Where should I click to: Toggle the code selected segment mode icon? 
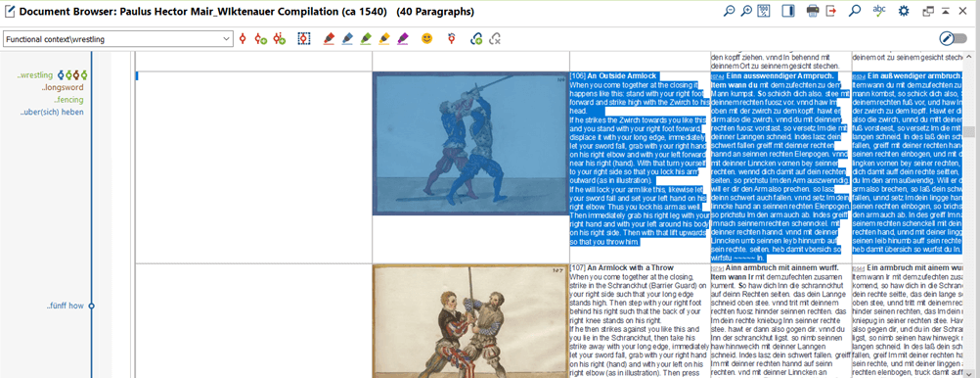pos(304,39)
